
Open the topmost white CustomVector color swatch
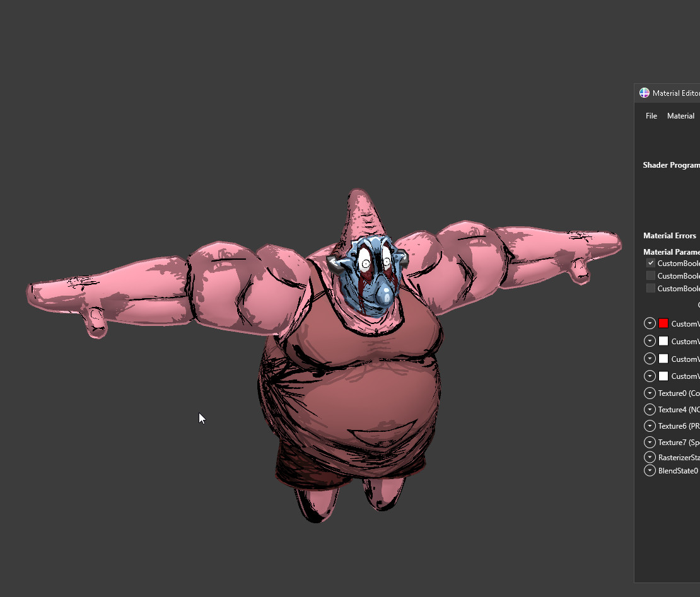[x=663, y=341]
